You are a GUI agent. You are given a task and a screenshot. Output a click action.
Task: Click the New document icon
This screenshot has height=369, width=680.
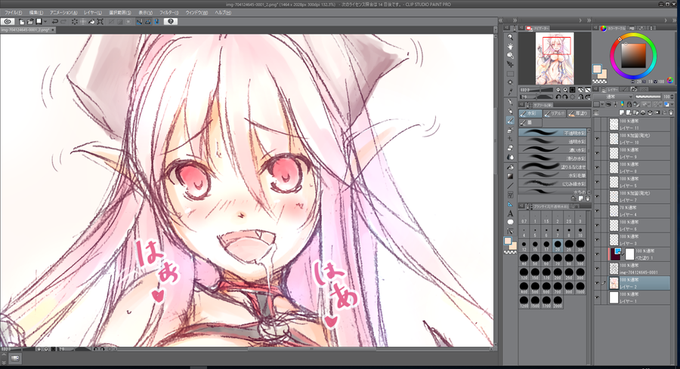coord(22,21)
